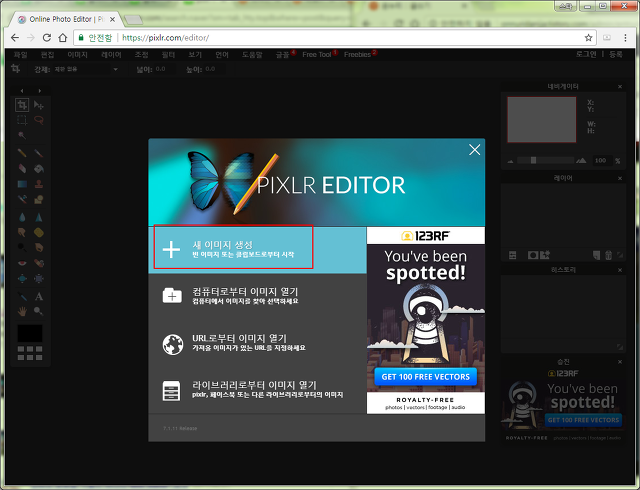The width and height of the screenshot is (640, 490).
Task: Select the Sponge tool
Action: (x=39, y=232)
